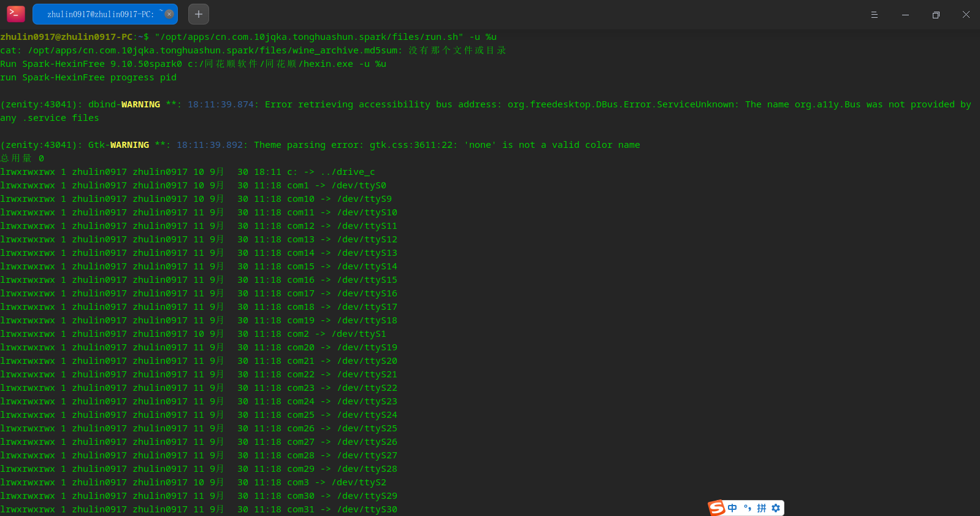Click the 'com31 -> /dev/ttyS30' entry
The height and width of the screenshot is (516, 980).
click(342, 509)
